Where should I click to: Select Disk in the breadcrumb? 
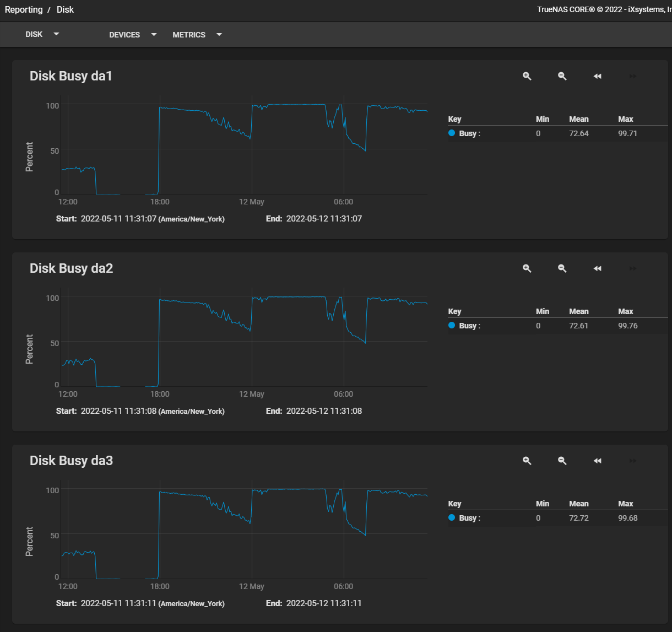click(x=65, y=9)
